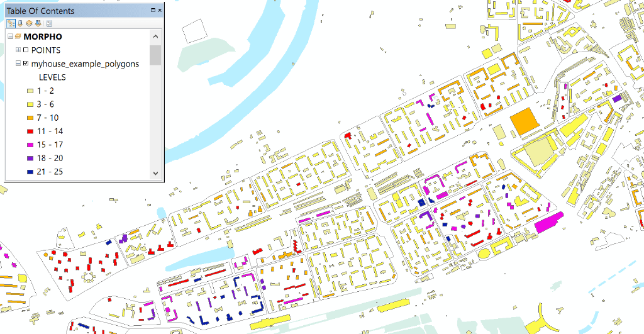Open the 1 - 2 levels color swatch
Screen dimensions: 644x334
pyautogui.click(x=30, y=91)
